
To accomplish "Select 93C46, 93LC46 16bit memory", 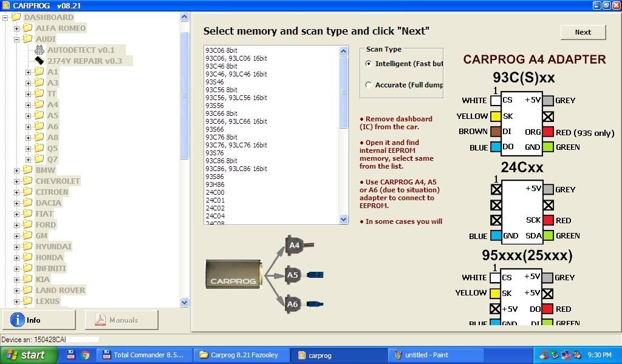I will (236, 74).
